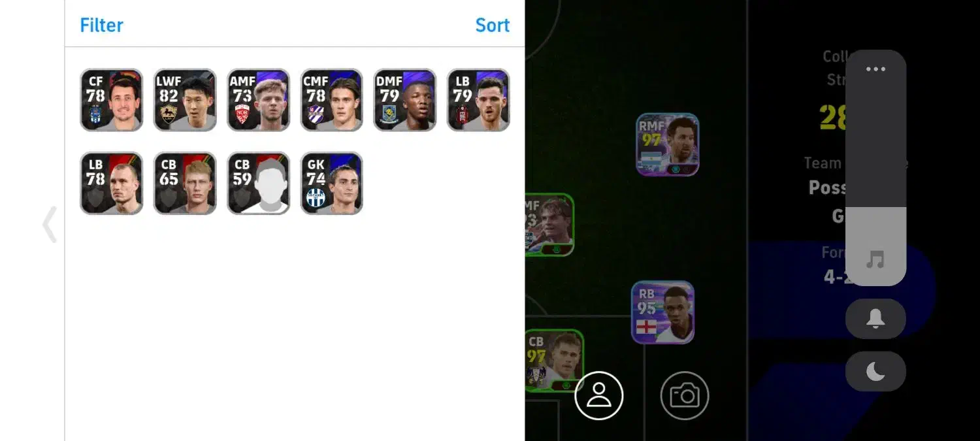Collapse the panel using left chevron arrow

(50, 224)
